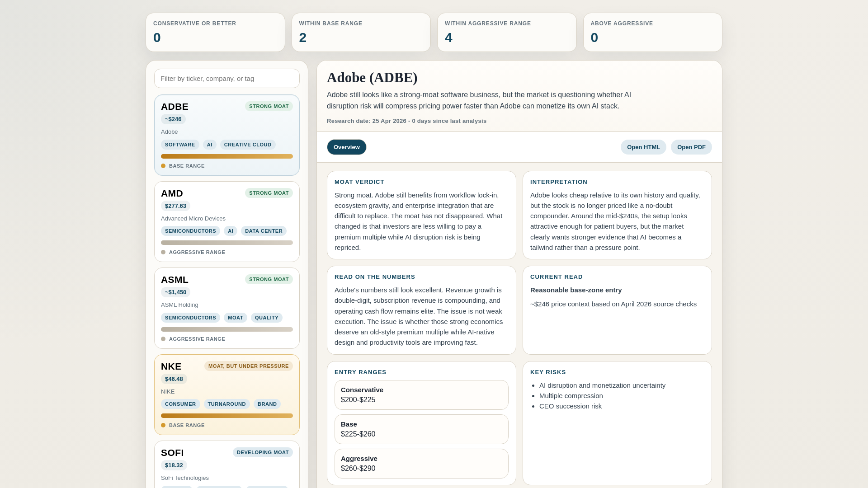Click the AI tag on ADBE card
This screenshot has width=868, height=488.
coord(210,145)
